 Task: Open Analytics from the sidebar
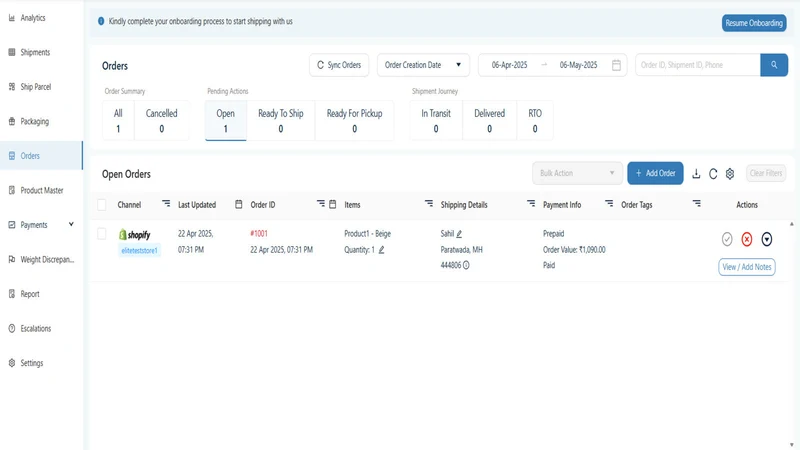[x=33, y=18]
